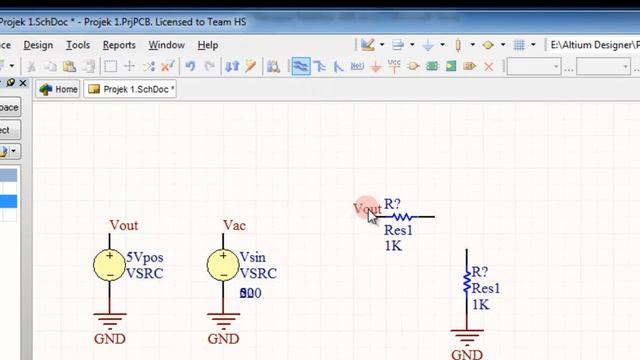
Task: Click the ellipsis button after the first combo box
Action: tap(569, 68)
